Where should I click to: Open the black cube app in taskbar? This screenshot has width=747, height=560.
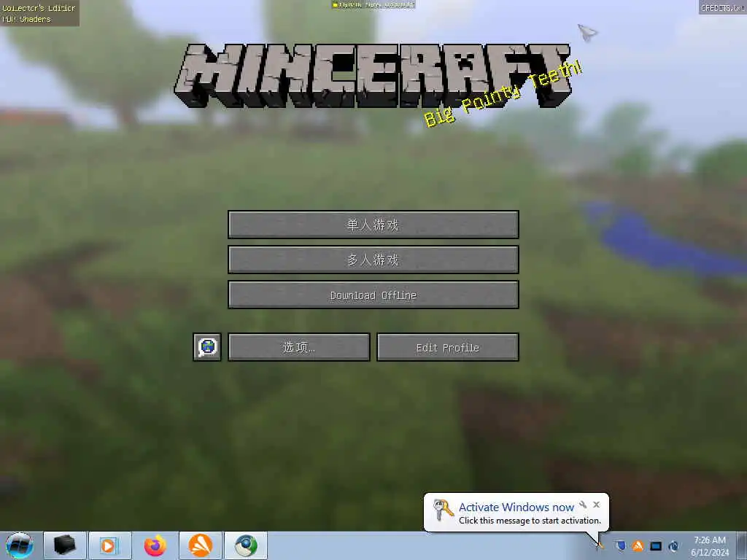pos(65,545)
